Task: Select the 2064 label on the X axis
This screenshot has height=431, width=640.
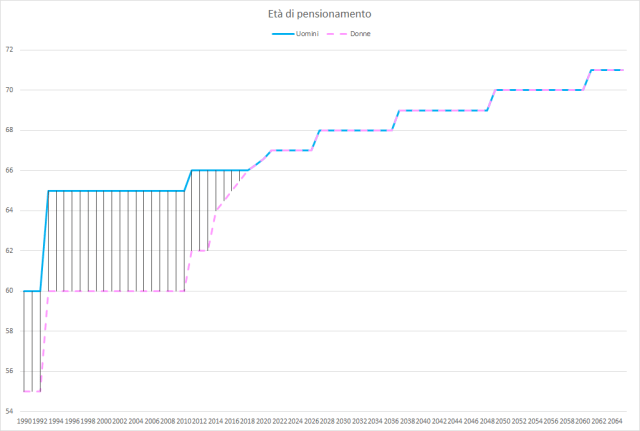Action: click(x=615, y=422)
